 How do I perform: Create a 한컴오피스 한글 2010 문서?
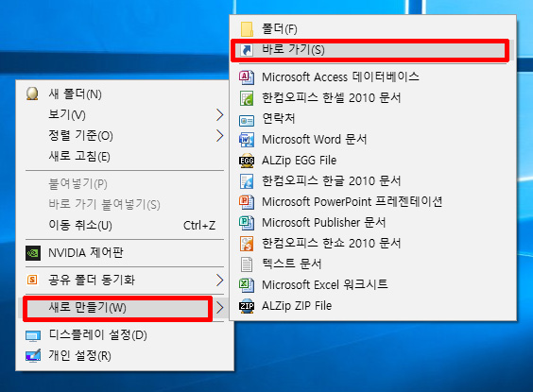373,181
